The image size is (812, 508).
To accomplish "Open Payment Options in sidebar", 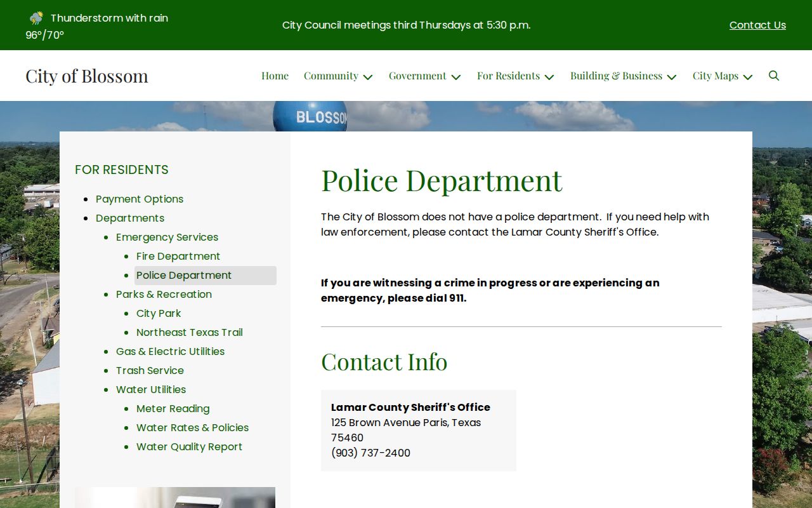I will tap(140, 199).
